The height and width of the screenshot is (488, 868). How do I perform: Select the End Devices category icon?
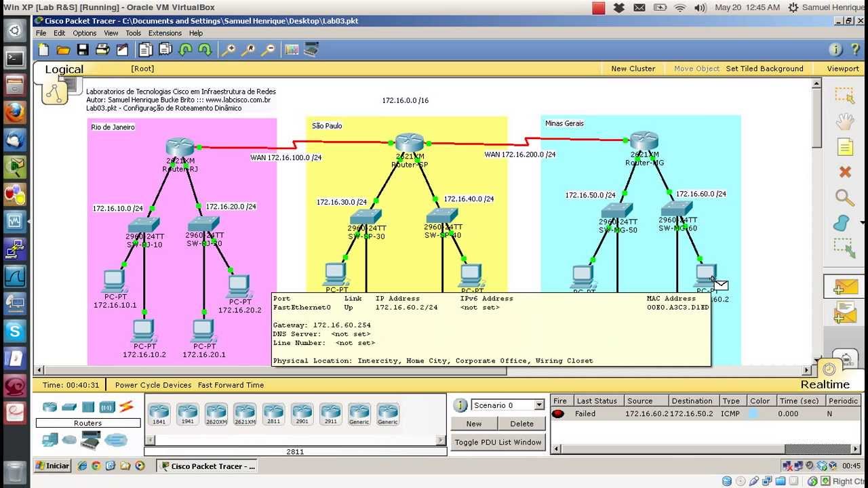click(50, 441)
